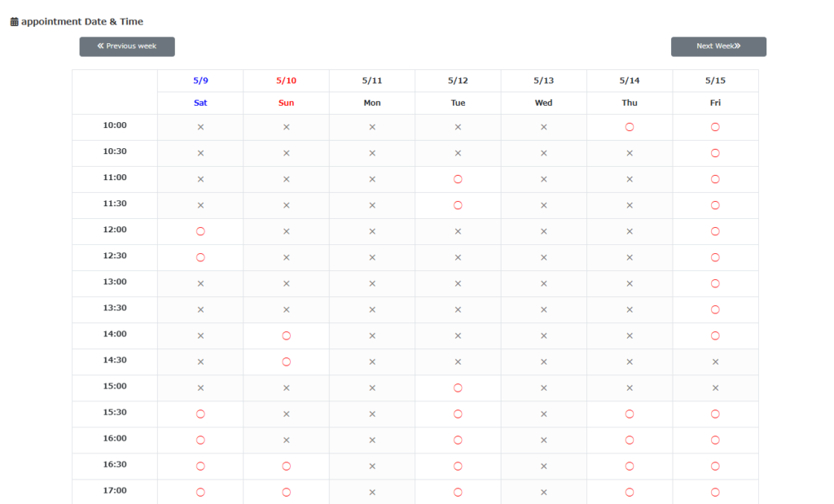Select the Thursday 5/14 16:00 open slot
Viewport: 834px width, 504px height.
point(630,440)
